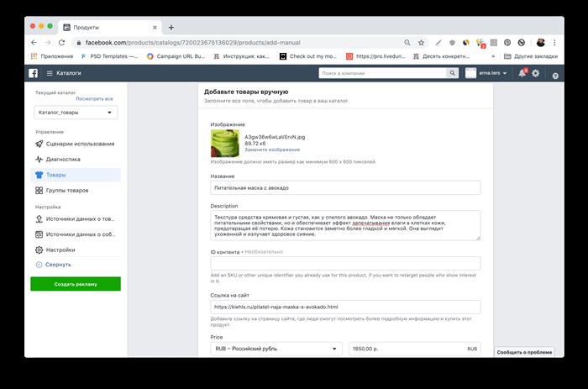Click the Посмотреть все link

tap(94, 98)
